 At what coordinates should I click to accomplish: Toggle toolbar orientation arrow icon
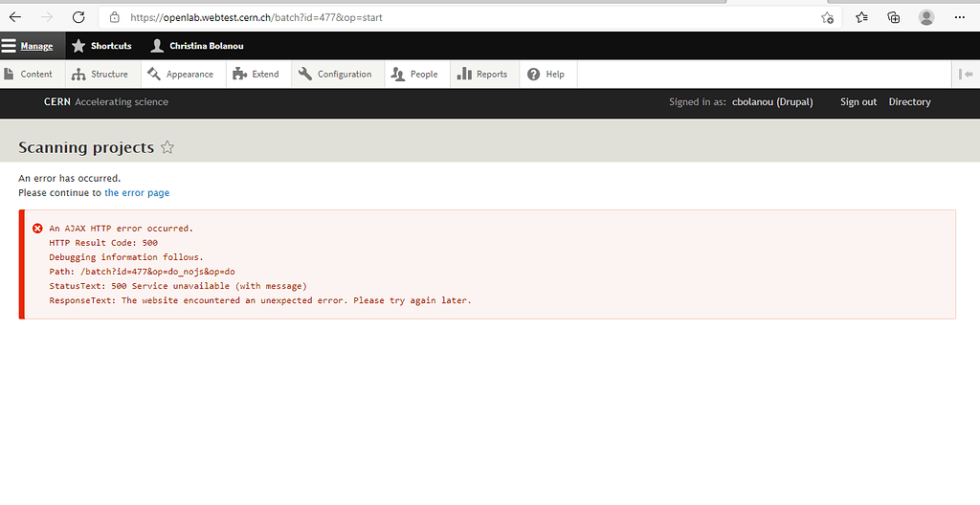(x=967, y=75)
